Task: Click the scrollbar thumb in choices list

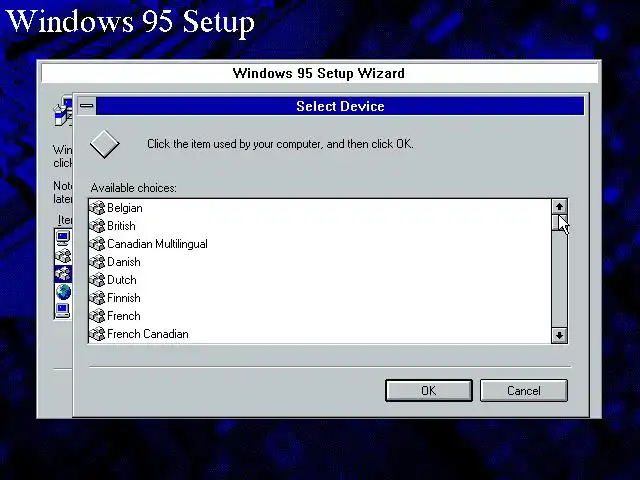Action: tap(559, 222)
